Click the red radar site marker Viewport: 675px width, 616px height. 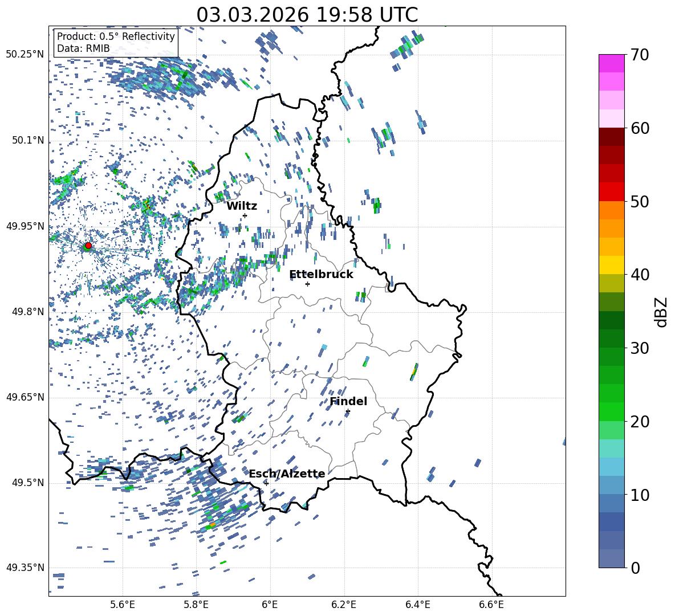(x=88, y=246)
